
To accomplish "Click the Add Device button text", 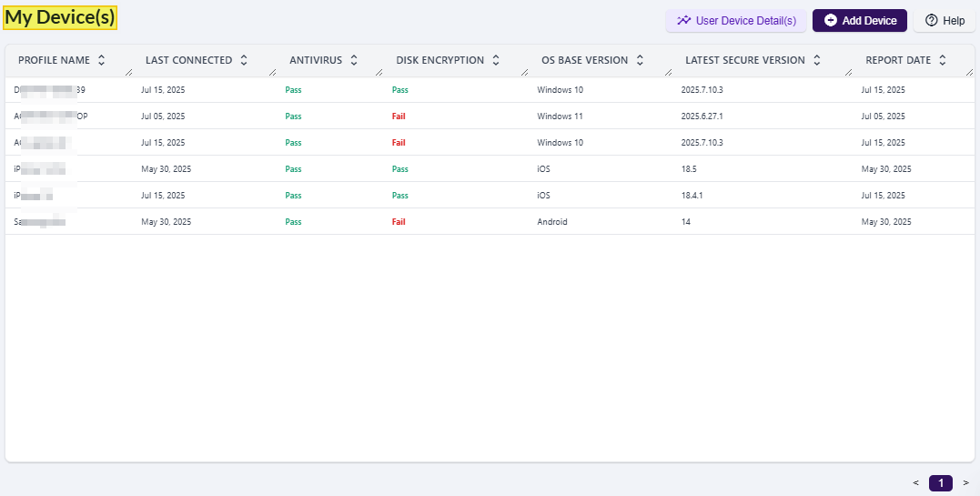I will click(x=869, y=20).
